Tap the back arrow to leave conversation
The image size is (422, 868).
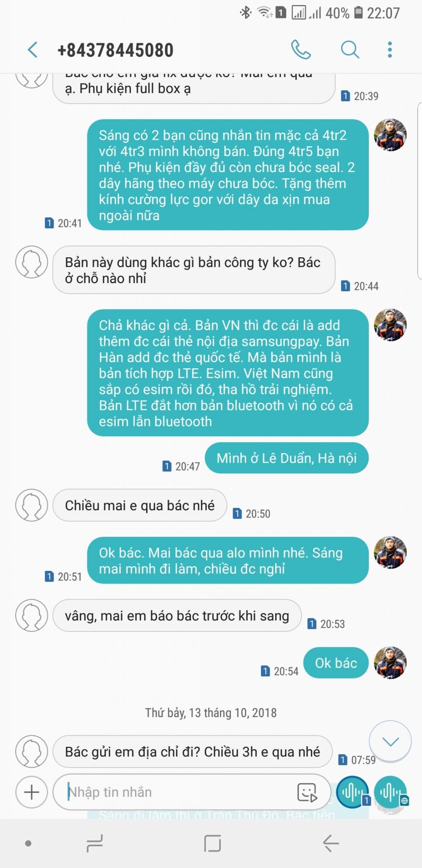coord(33,50)
